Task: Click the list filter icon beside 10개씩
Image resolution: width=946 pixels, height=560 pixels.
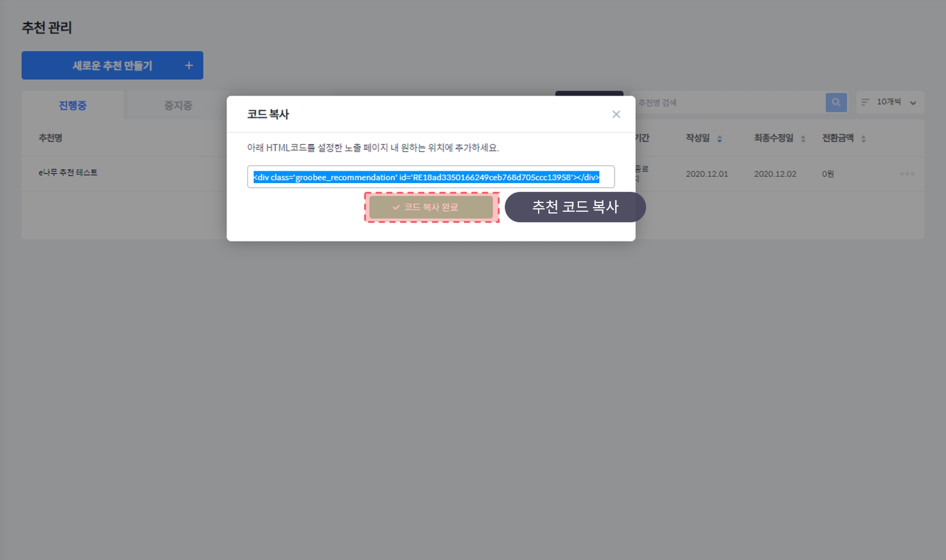Action: point(865,102)
